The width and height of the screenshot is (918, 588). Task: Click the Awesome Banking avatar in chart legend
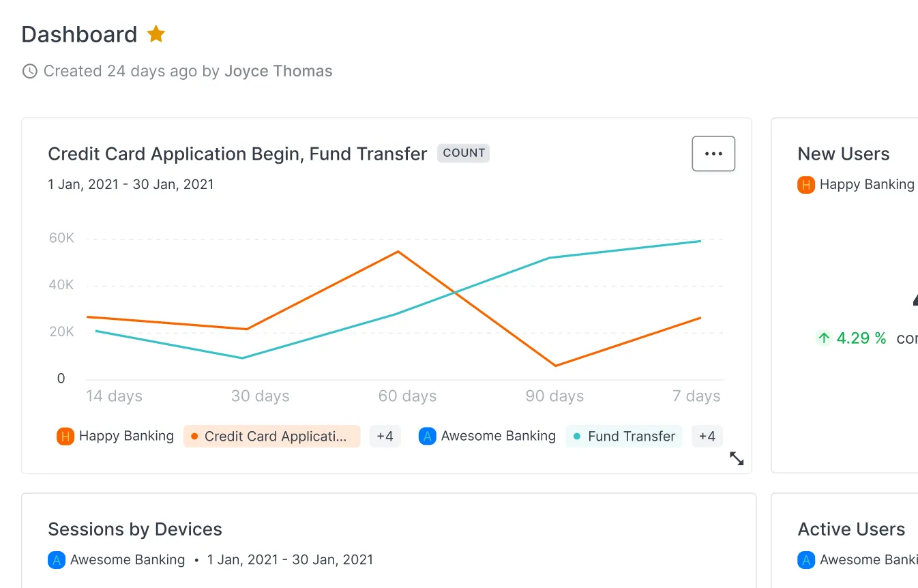pyautogui.click(x=427, y=436)
